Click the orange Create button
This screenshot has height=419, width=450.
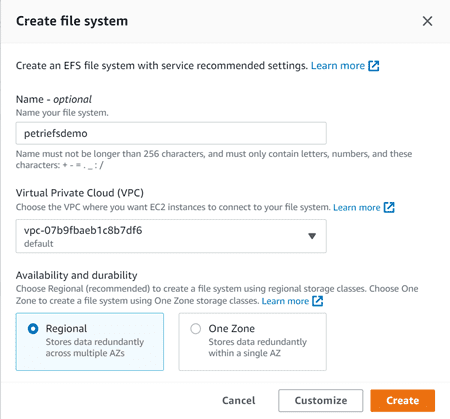[x=403, y=400]
